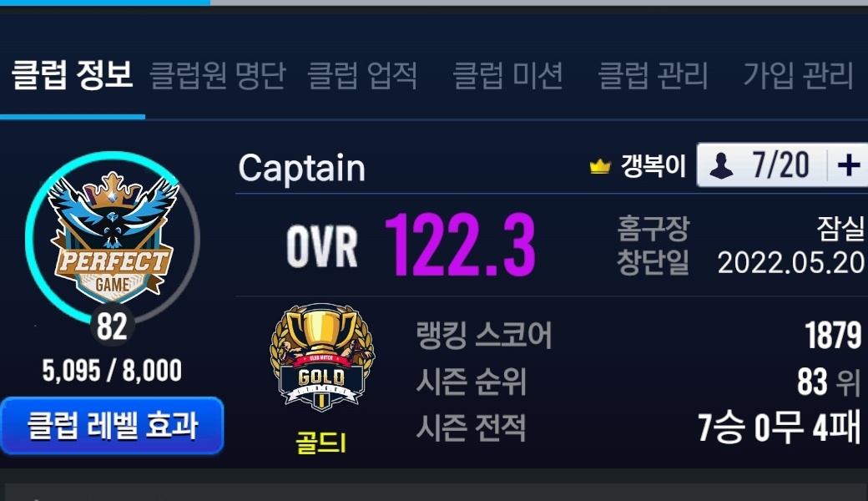The width and height of the screenshot is (868, 501).
Task: Click the 시즌 순위 83위 row
Action: click(x=638, y=382)
